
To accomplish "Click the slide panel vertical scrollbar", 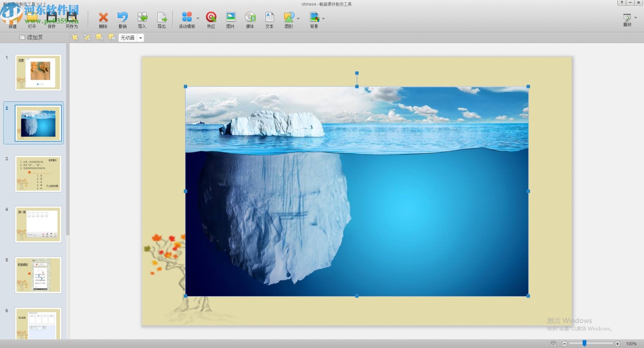I will click(68, 139).
